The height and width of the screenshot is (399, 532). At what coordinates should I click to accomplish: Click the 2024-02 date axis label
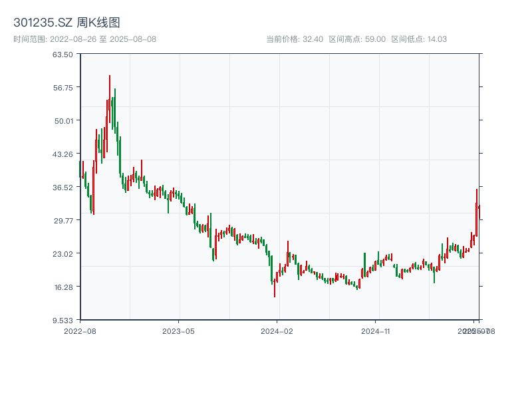pyautogui.click(x=277, y=331)
